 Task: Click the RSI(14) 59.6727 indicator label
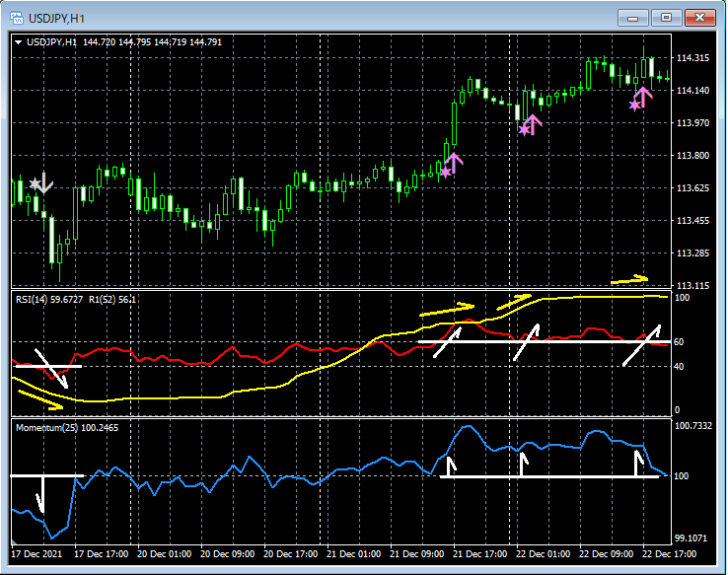coord(49,300)
